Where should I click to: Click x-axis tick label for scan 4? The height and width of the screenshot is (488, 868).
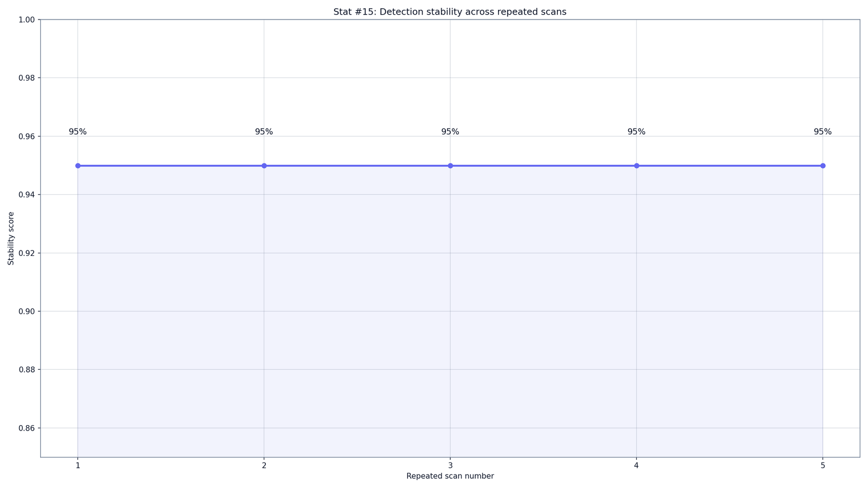point(636,465)
